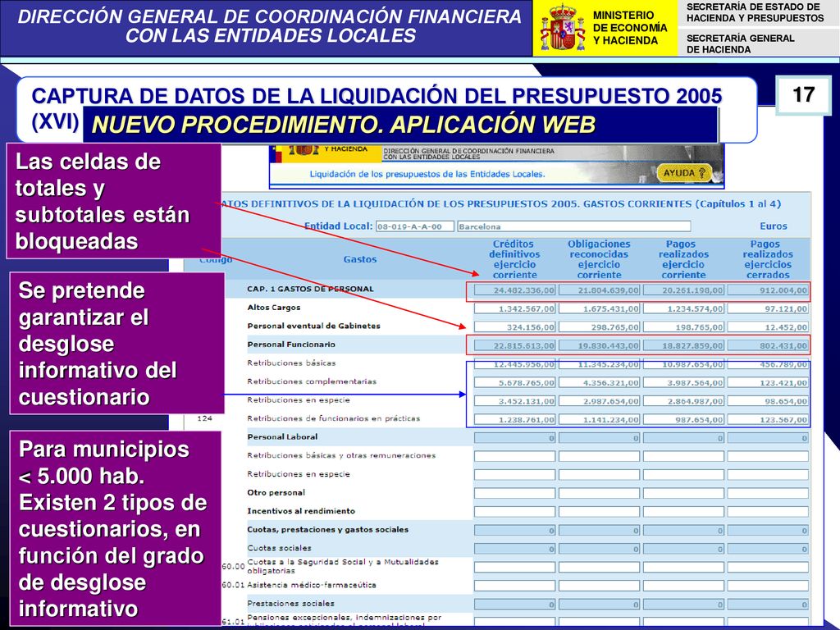Click the 'Obligaciones reconocidas ejercicio corriente' column header

[x=599, y=259]
